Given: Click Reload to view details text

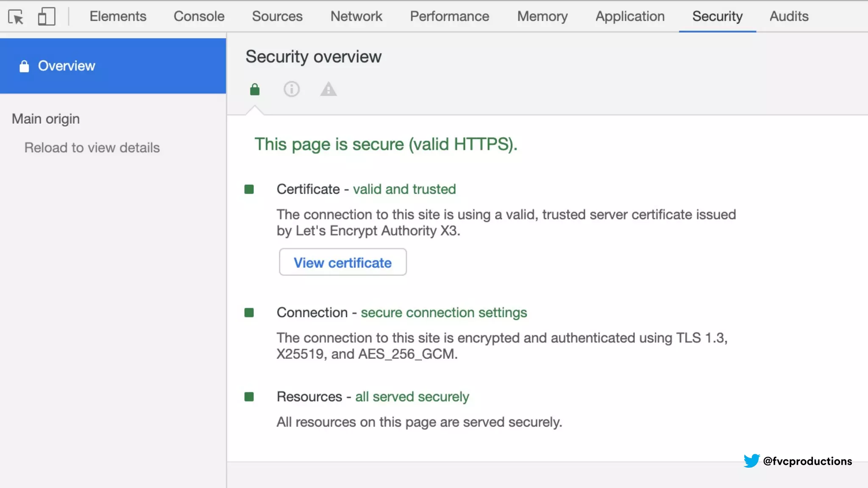Looking at the screenshot, I should (x=92, y=148).
